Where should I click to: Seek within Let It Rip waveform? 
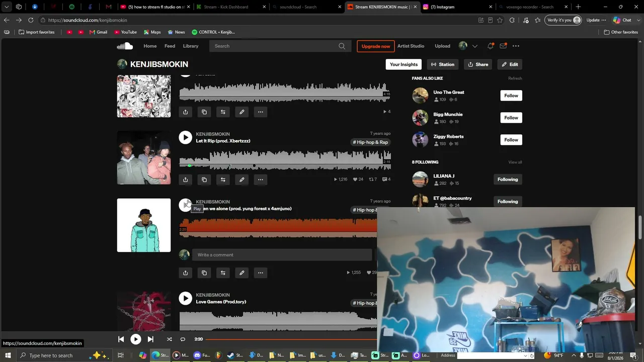(x=285, y=161)
